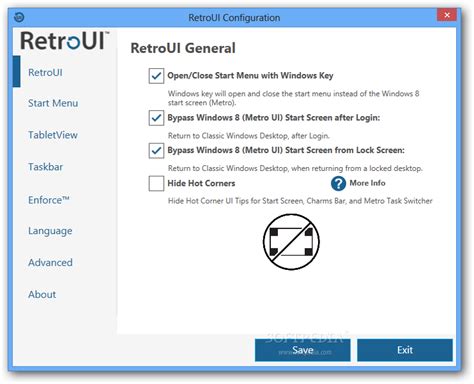
Task: Open the About section
Action: pos(42,294)
